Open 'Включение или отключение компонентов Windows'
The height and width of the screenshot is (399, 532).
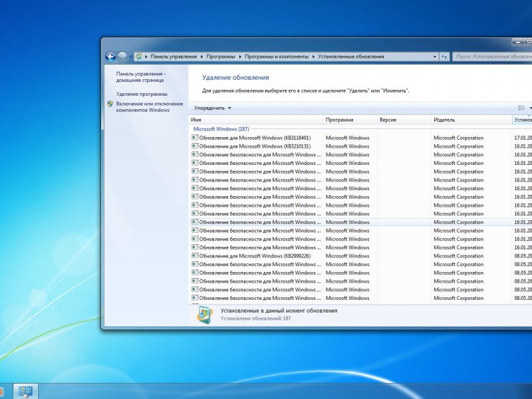[149, 107]
